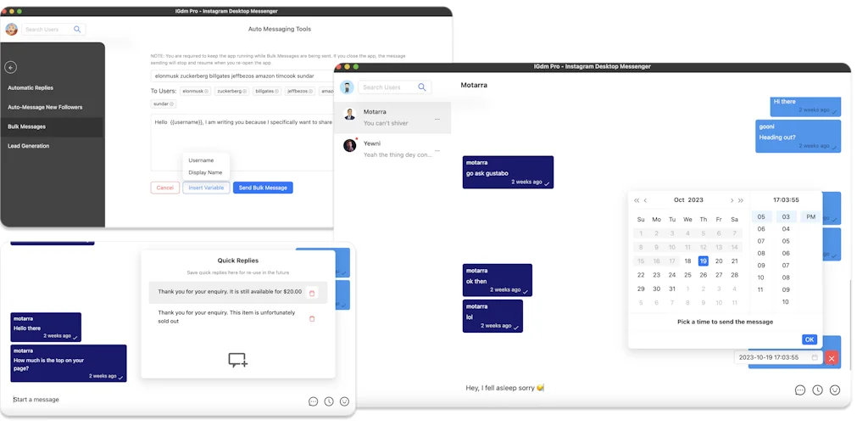Viewport: 868px width, 426px height.
Task: Open the Motarra conversation in the list
Action: (x=392, y=117)
